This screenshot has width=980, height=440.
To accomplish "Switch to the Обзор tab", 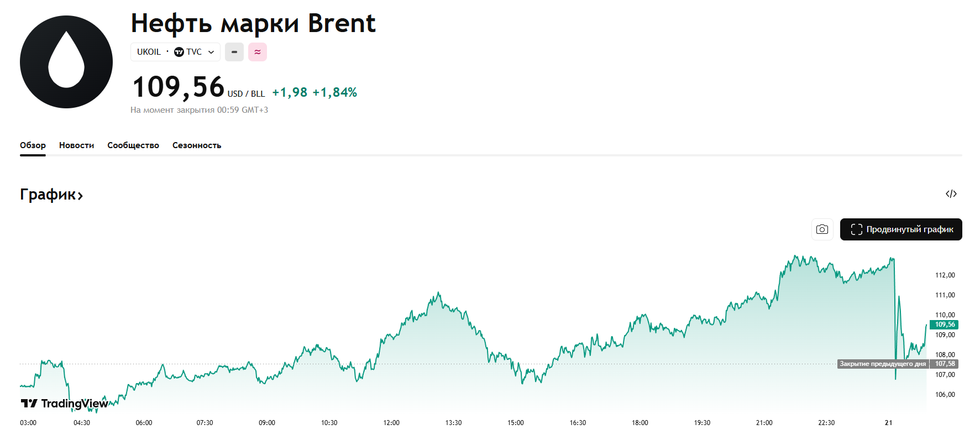I will pos(33,145).
